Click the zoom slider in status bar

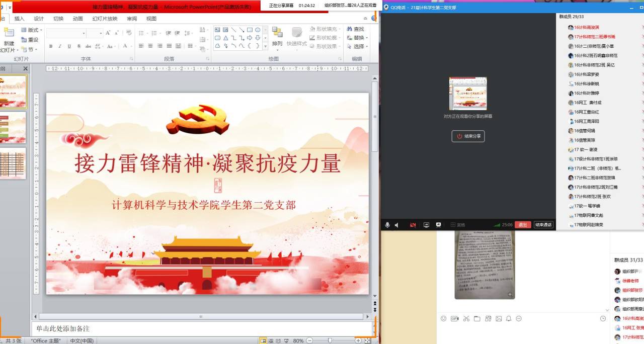330,340
